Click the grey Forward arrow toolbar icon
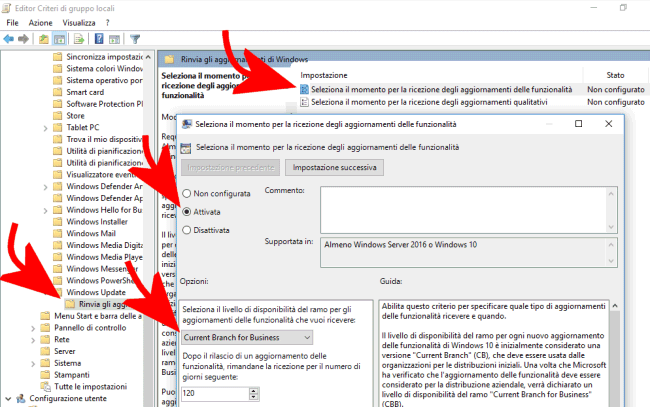 [x=23, y=39]
